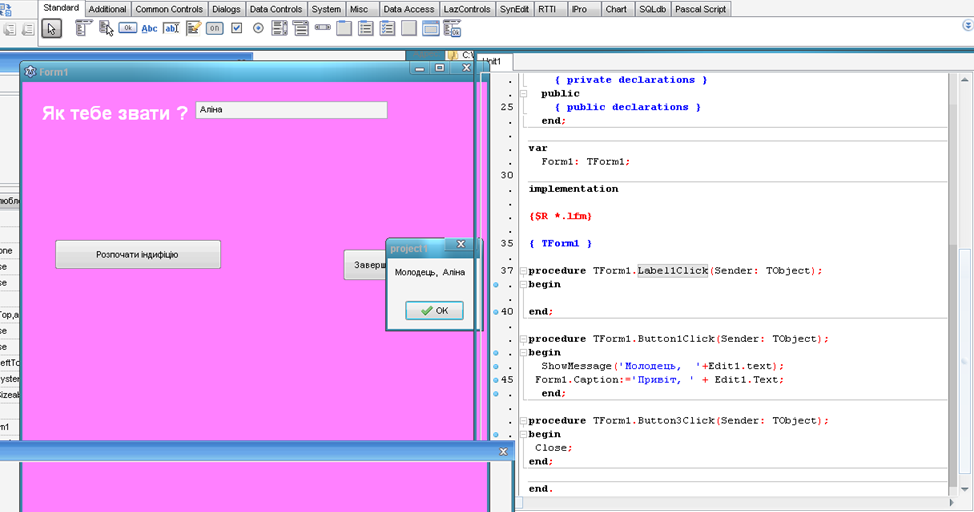Collapse the 'public' section fold marker
974x512 pixels.
coord(524,94)
